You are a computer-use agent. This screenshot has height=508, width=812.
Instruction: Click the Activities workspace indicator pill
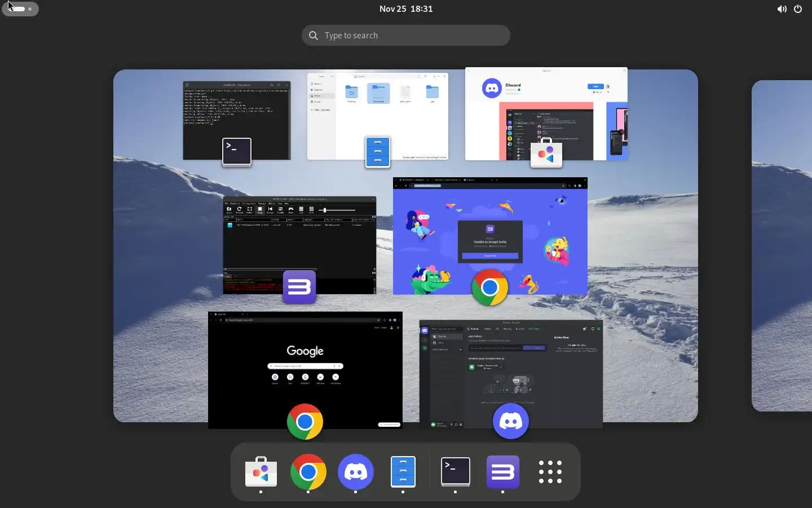click(20, 9)
